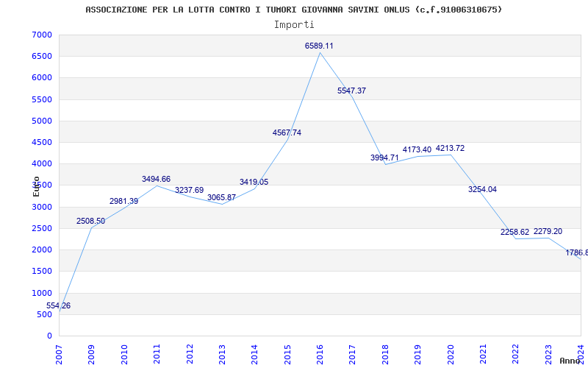
Task: Click the data label 6589.11
Action: pyautogui.click(x=319, y=46)
